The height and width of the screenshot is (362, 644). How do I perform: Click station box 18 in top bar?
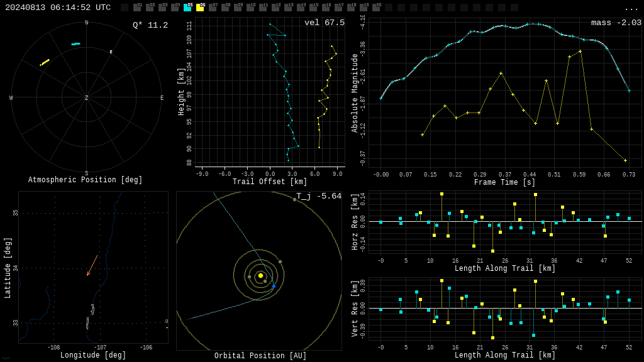pyautogui.click(x=351, y=8)
